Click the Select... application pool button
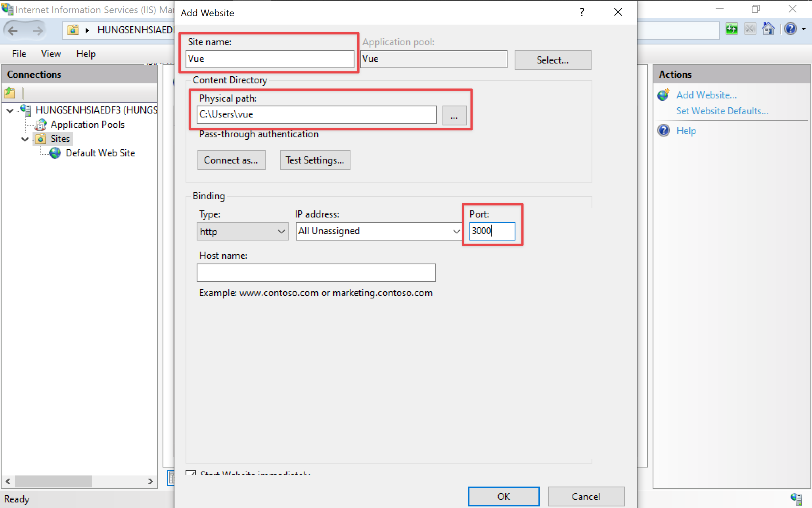This screenshot has width=812, height=508. click(553, 60)
